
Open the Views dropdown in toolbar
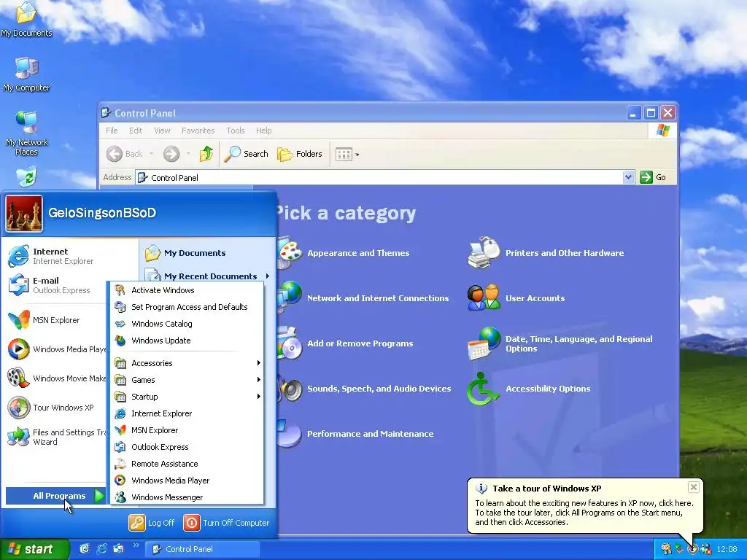coord(347,154)
